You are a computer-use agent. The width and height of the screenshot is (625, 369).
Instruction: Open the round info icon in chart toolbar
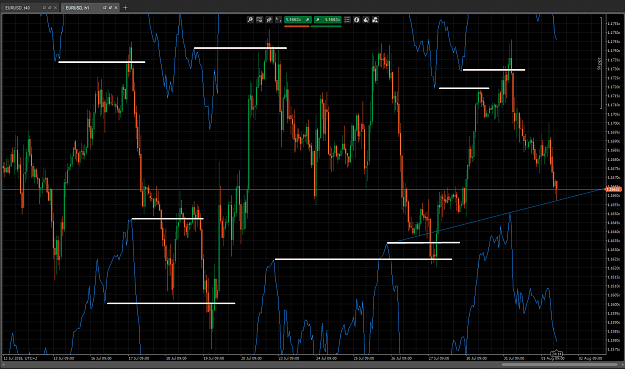(x=356, y=20)
